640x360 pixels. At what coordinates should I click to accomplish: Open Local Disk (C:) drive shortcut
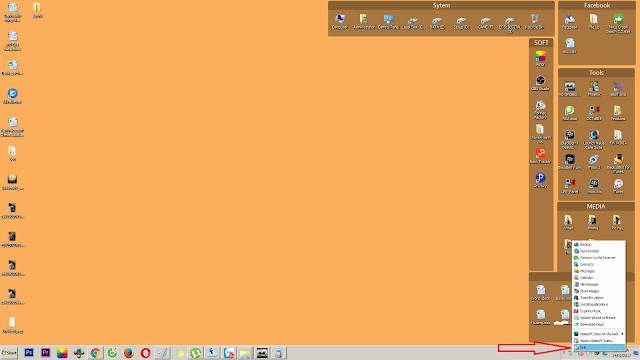point(413,22)
